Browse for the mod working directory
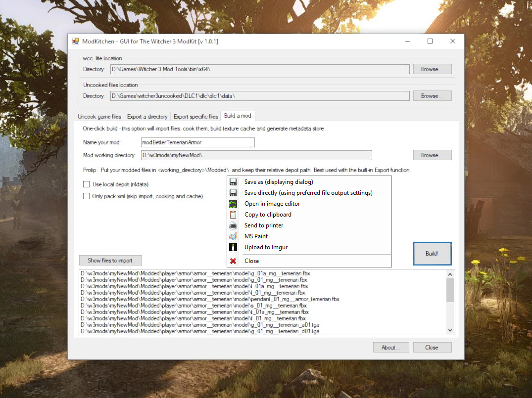The height and width of the screenshot is (398, 532). 432,155
